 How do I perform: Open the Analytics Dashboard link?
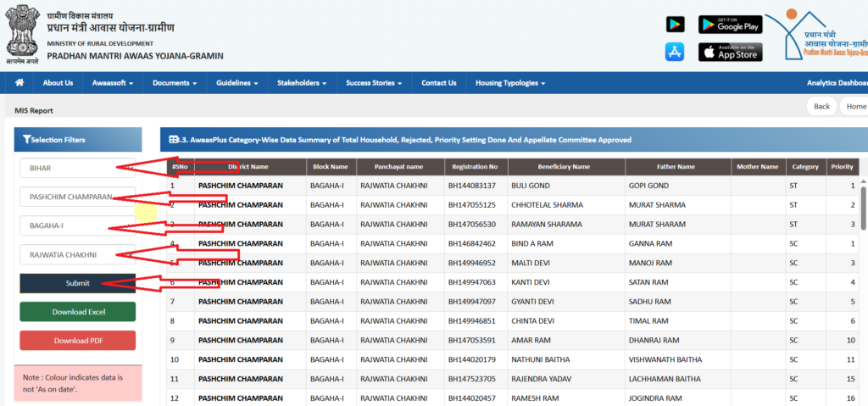point(837,83)
